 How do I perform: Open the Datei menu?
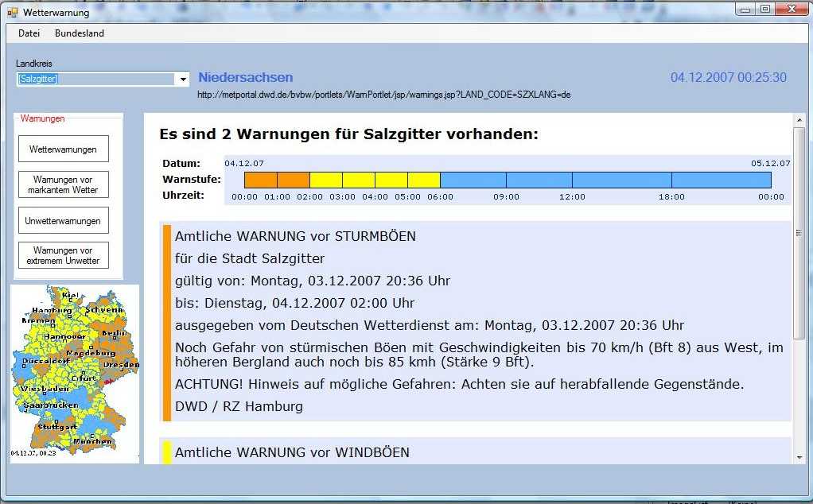[29, 33]
